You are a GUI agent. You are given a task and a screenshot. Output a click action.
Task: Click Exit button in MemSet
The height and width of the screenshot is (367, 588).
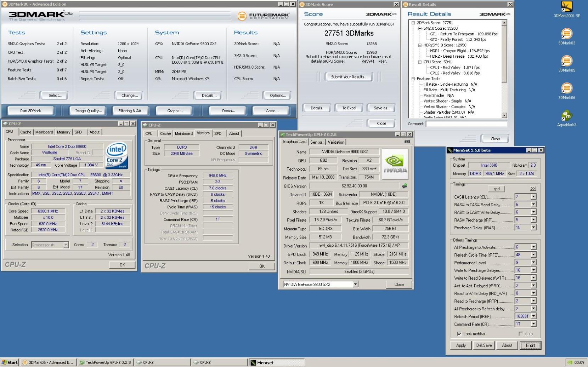click(530, 345)
